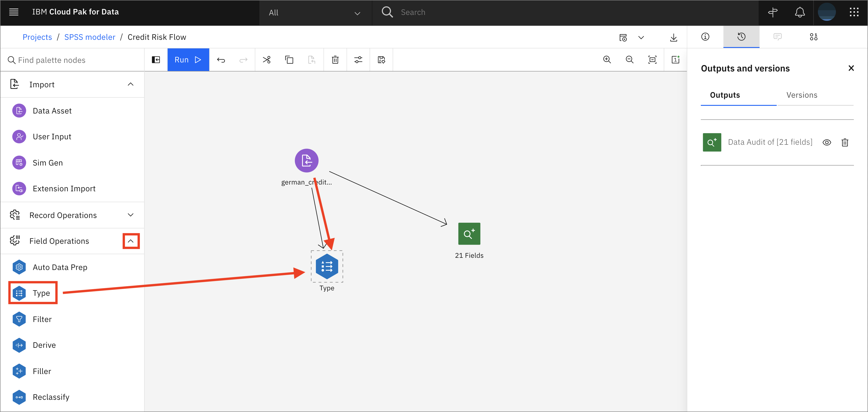Click the delete trash icon in toolbar
Screen dimensions: 868x412
pos(335,60)
